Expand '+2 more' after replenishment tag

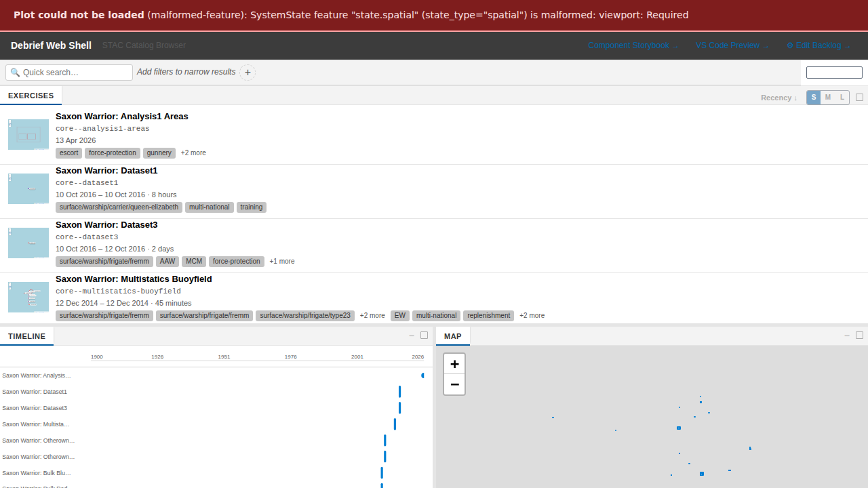point(532,316)
